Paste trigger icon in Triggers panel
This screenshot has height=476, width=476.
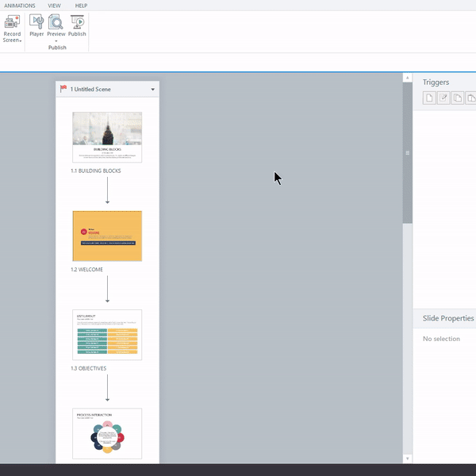pyautogui.click(x=470, y=98)
